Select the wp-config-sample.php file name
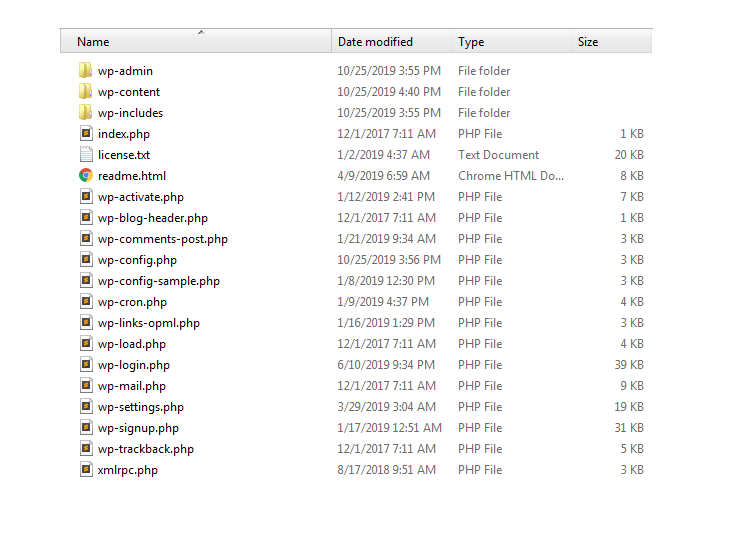The image size is (750, 556). click(x=159, y=281)
